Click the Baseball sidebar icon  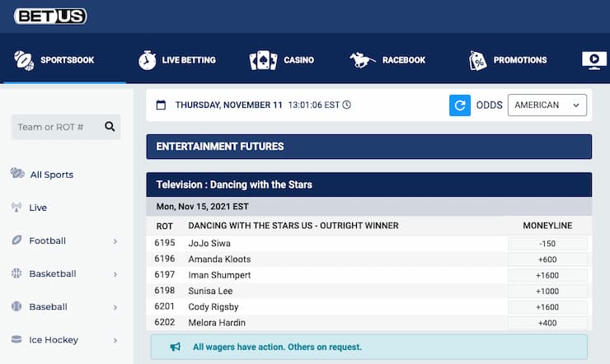(16, 306)
